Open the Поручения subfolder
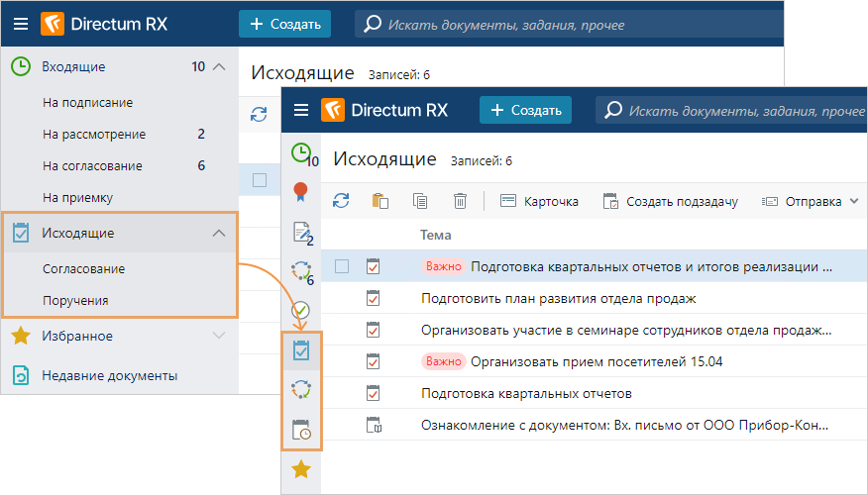868x495 pixels. click(75, 300)
